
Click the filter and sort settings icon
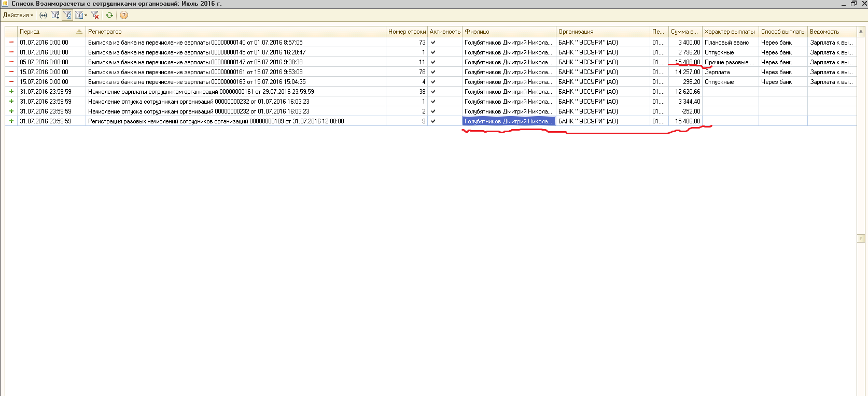55,15
